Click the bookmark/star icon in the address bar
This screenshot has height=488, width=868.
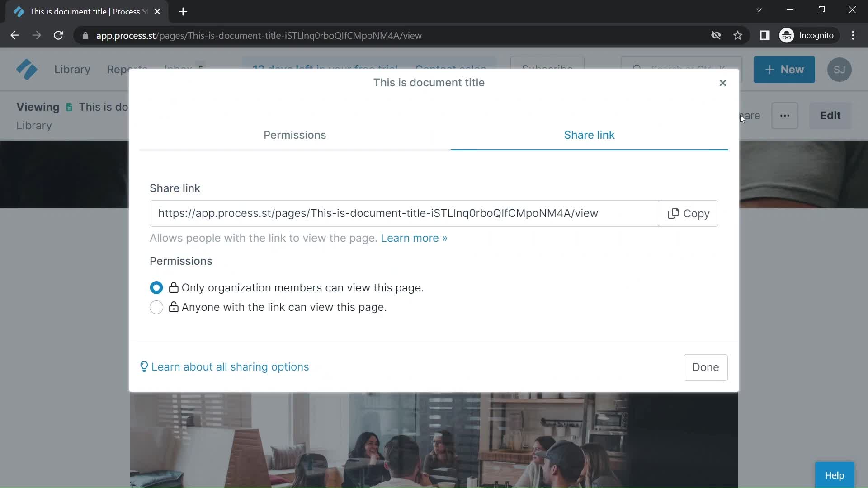click(737, 35)
